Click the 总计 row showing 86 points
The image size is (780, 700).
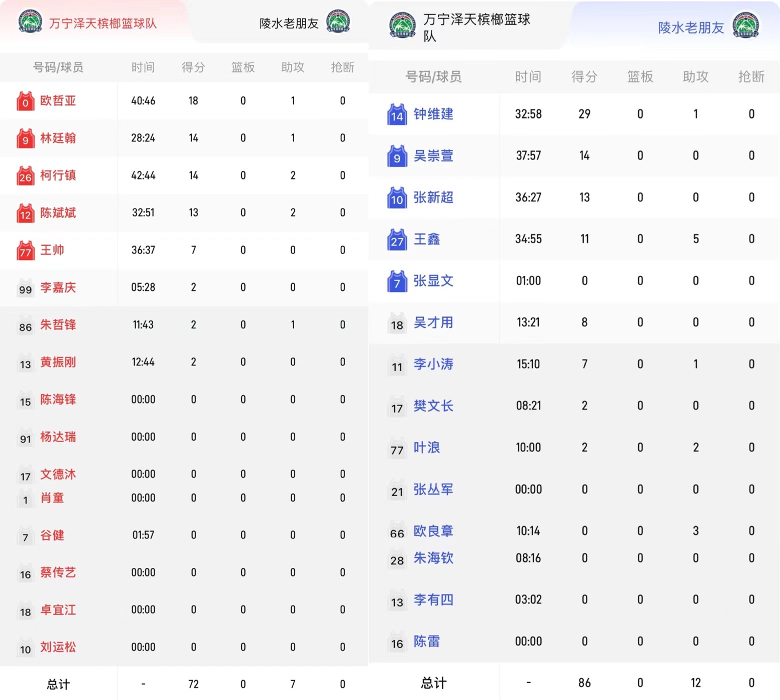coord(584,682)
